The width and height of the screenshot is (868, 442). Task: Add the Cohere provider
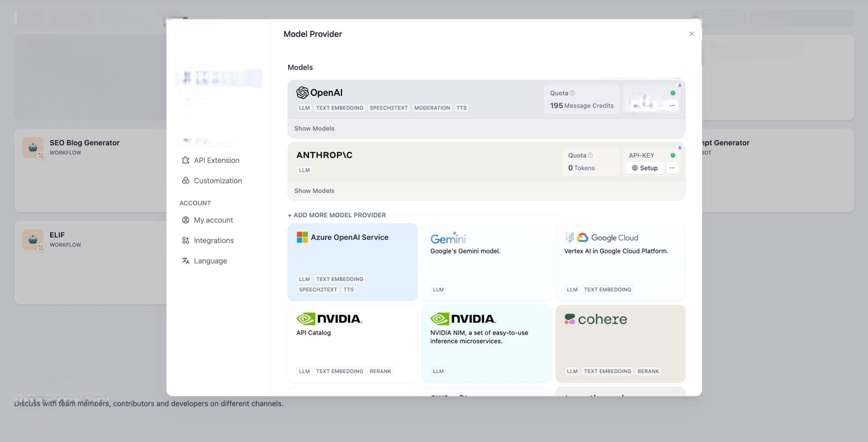coord(620,344)
